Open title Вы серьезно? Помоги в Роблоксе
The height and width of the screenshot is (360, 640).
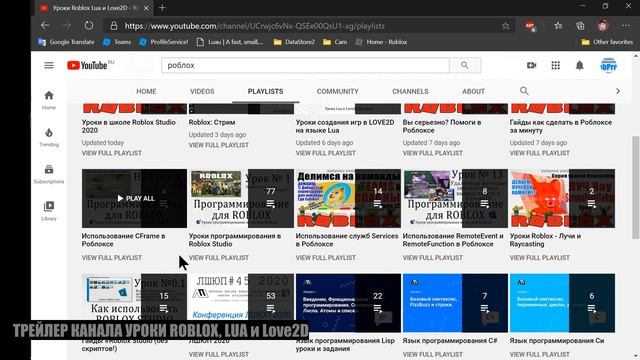tap(442, 126)
